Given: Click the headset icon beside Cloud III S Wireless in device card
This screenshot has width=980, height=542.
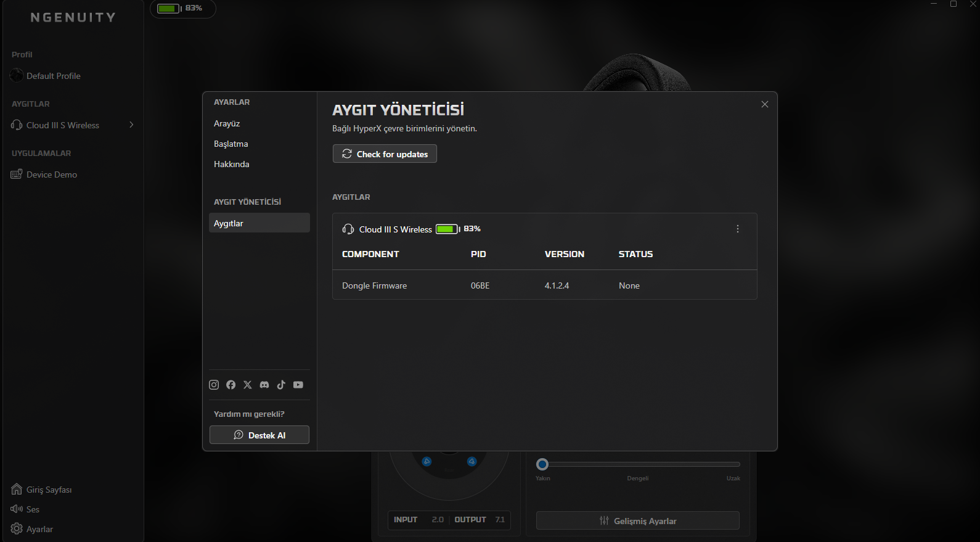Looking at the screenshot, I should pos(348,229).
